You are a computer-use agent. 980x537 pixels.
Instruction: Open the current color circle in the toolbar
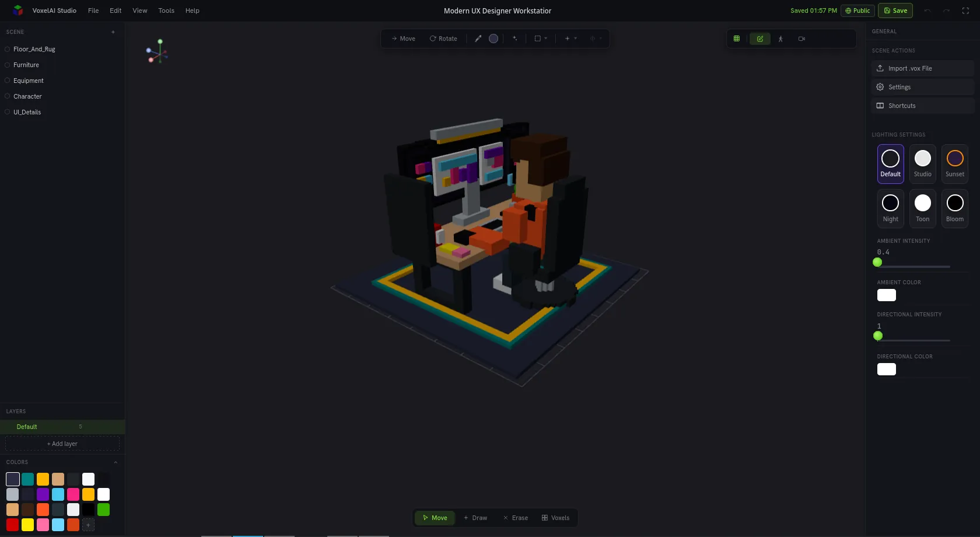(494, 39)
